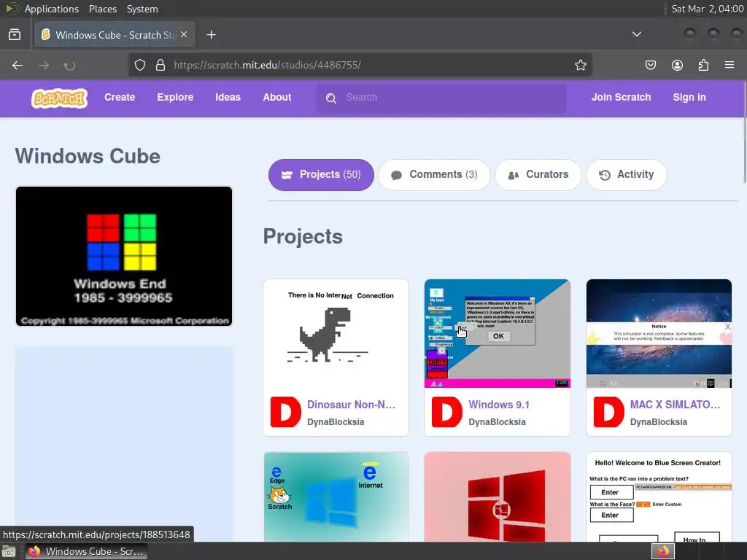This screenshot has width=747, height=560.
Task: Click the Edge and Scratch desktop thumbnail
Action: tap(336, 497)
